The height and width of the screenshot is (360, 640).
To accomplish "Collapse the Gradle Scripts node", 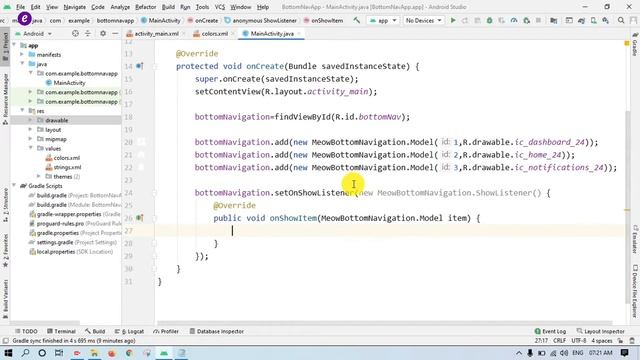I will pos(15,186).
